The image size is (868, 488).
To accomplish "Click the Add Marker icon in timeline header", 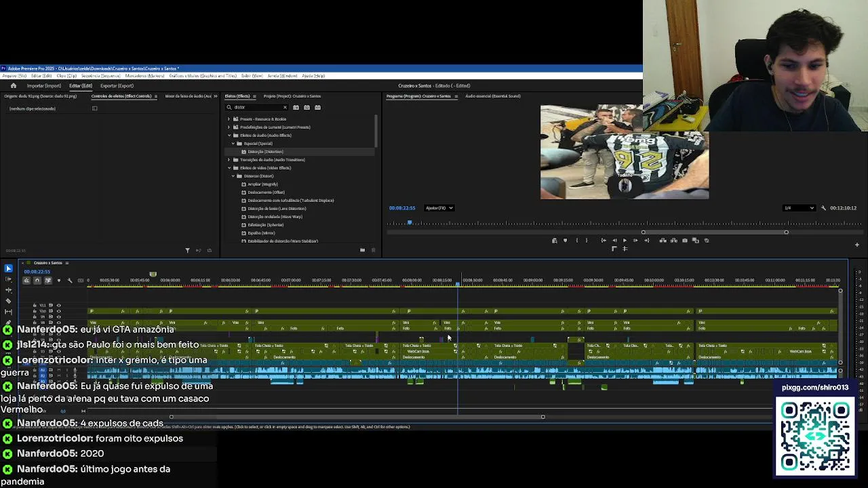I will coord(59,280).
